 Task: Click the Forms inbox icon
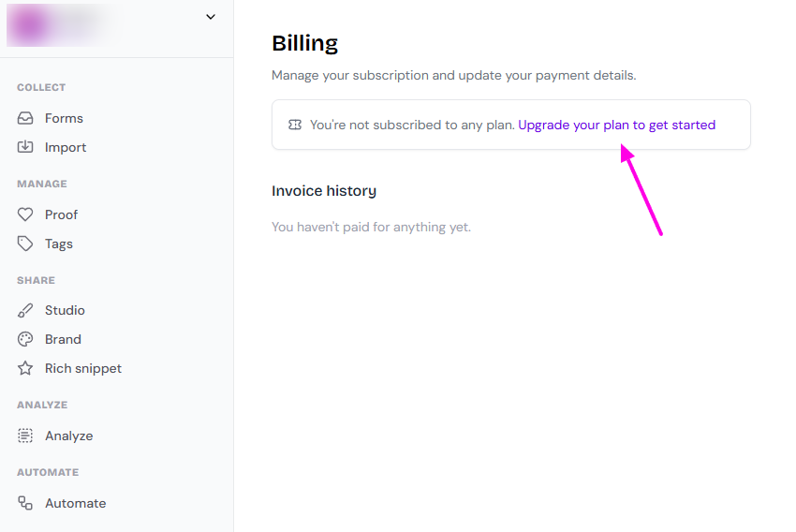click(25, 118)
